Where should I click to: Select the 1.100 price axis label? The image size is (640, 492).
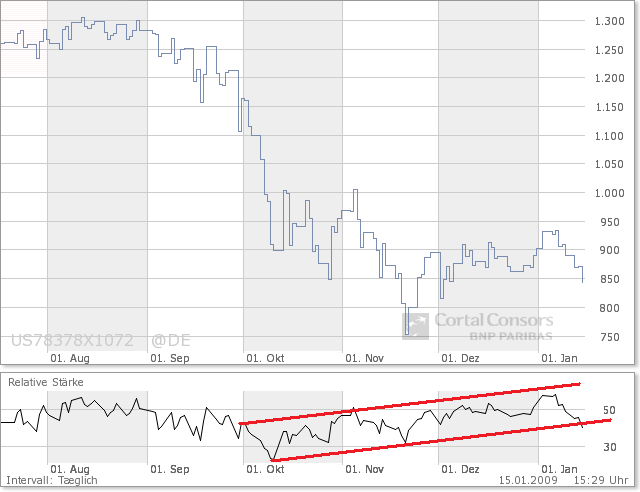pyautogui.click(x=609, y=136)
